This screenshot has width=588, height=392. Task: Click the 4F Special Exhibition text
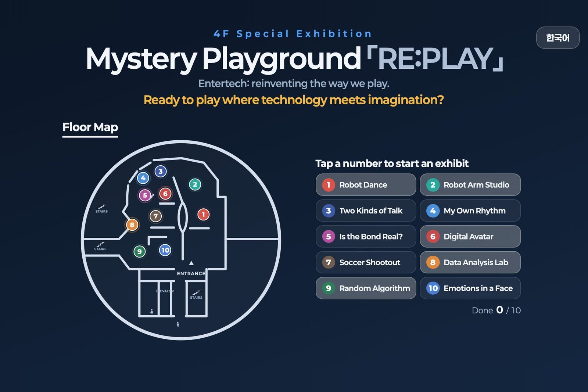(293, 34)
